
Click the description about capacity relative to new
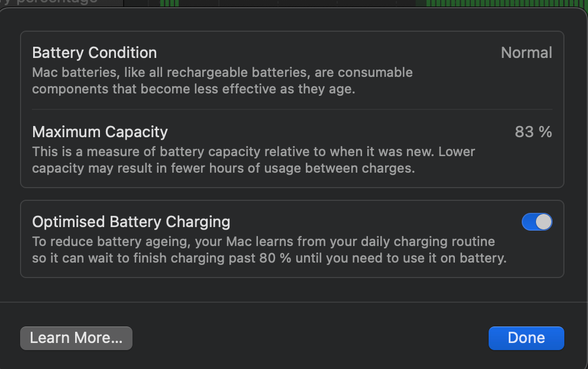(x=253, y=151)
